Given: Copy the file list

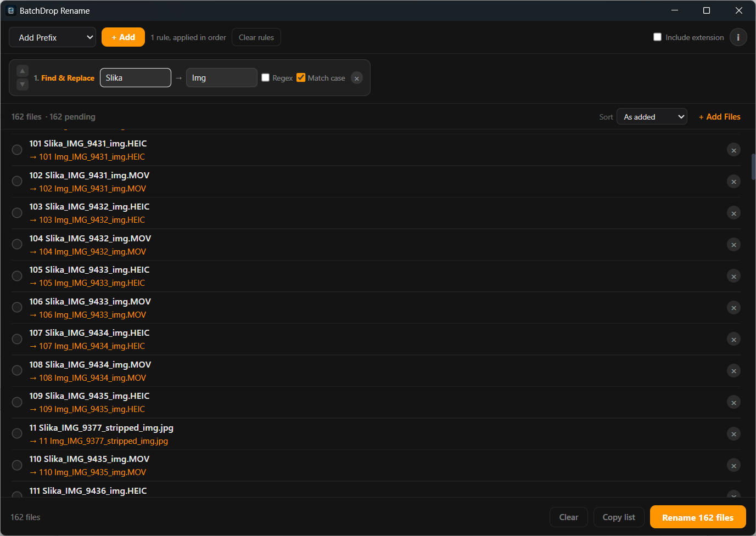Looking at the screenshot, I should [x=619, y=517].
